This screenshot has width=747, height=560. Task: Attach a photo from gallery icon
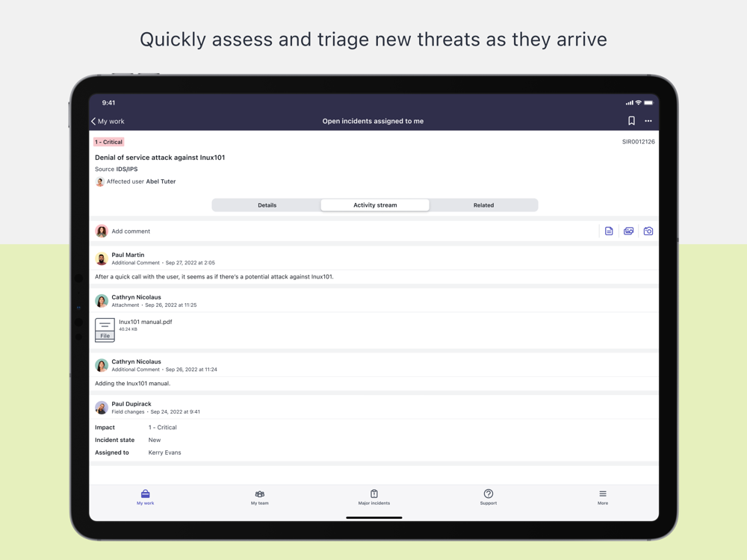pos(628,231)
